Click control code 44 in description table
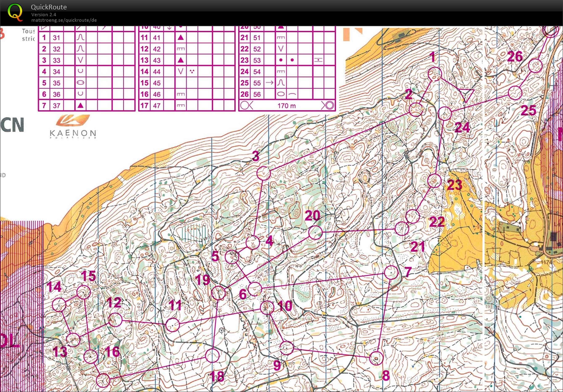Viewport: 563px width, 392px height. 156,72
